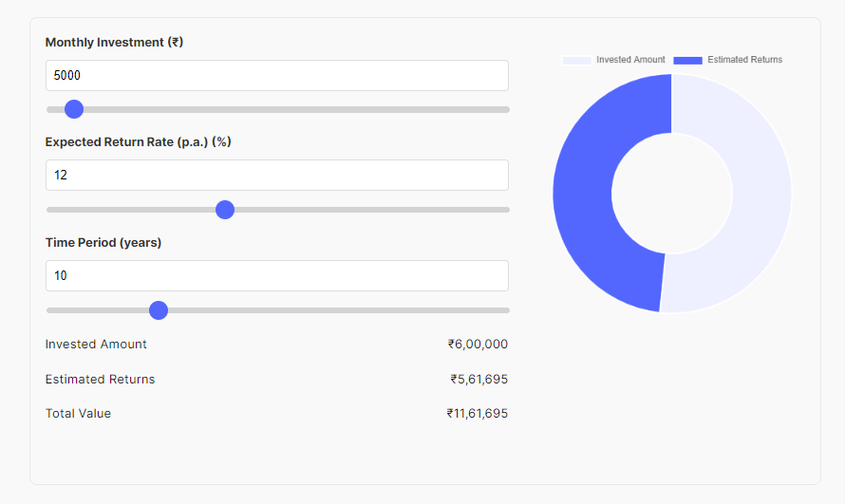Click the Time Period years input field

pyautogui.click(x=277, y=275)
